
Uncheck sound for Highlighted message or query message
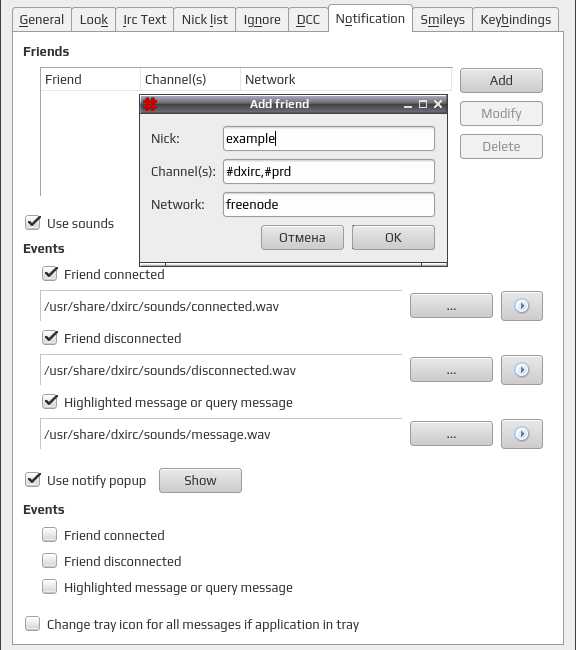click(50, 402)
